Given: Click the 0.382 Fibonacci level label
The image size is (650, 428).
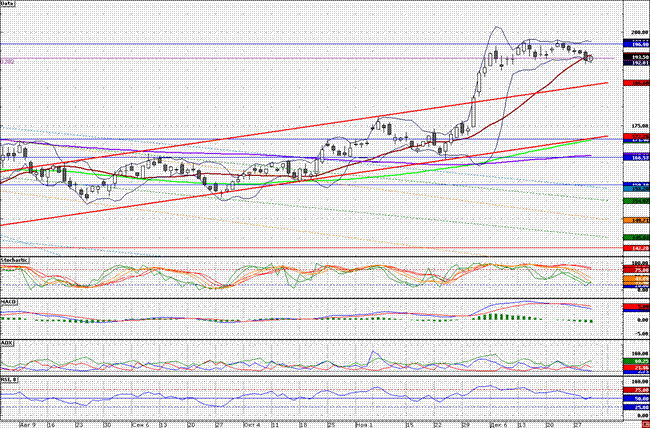Looking at the screenshot, I should coord(7,61).
